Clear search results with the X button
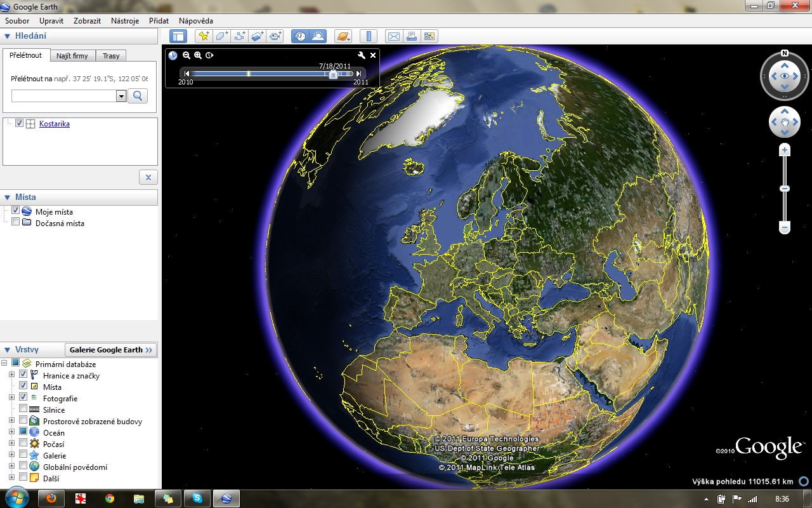 tap(148, 178)
